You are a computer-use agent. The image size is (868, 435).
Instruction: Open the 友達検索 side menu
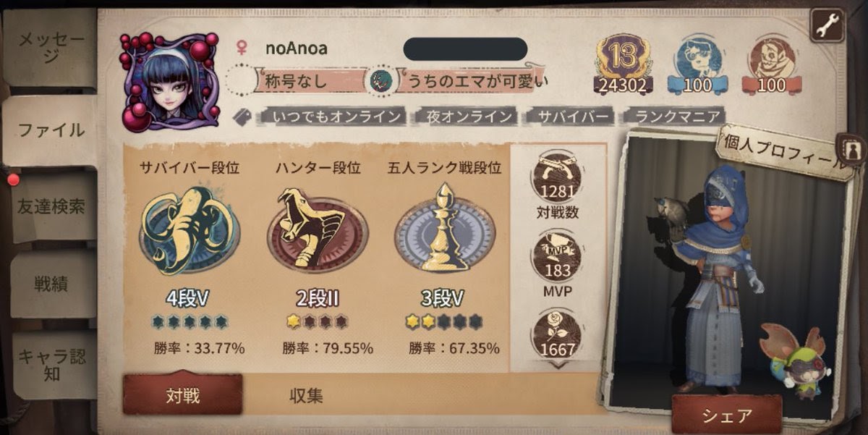pyautogui.click(x=51, y=207)
